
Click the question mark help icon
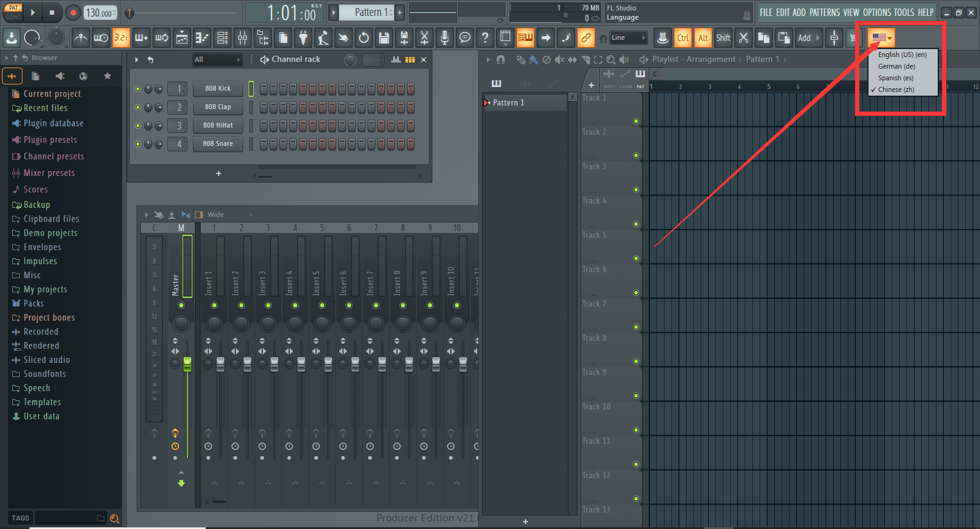coord(485,38)
